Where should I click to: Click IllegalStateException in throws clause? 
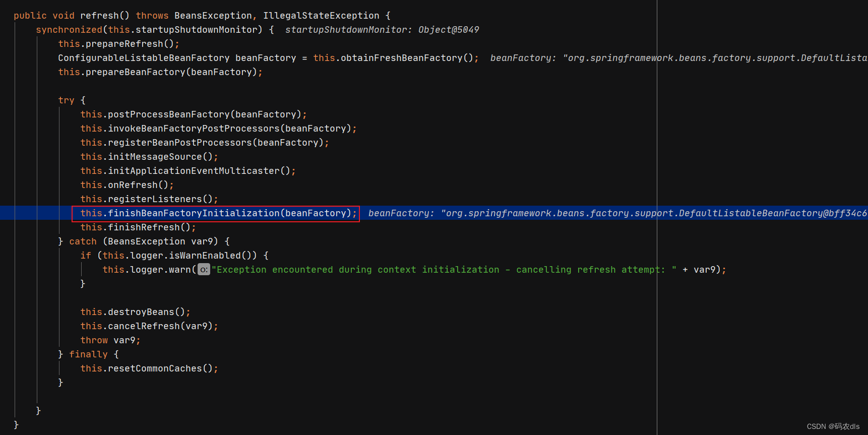321,16
